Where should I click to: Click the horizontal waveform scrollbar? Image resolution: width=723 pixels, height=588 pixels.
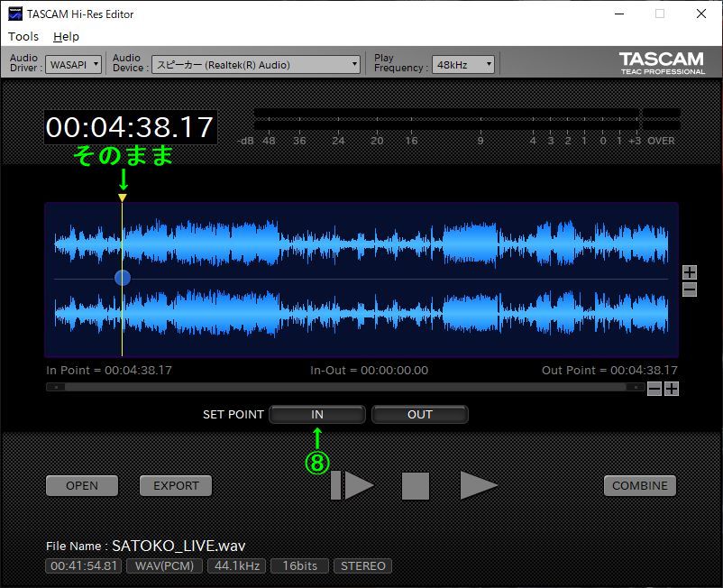(345, 387)
